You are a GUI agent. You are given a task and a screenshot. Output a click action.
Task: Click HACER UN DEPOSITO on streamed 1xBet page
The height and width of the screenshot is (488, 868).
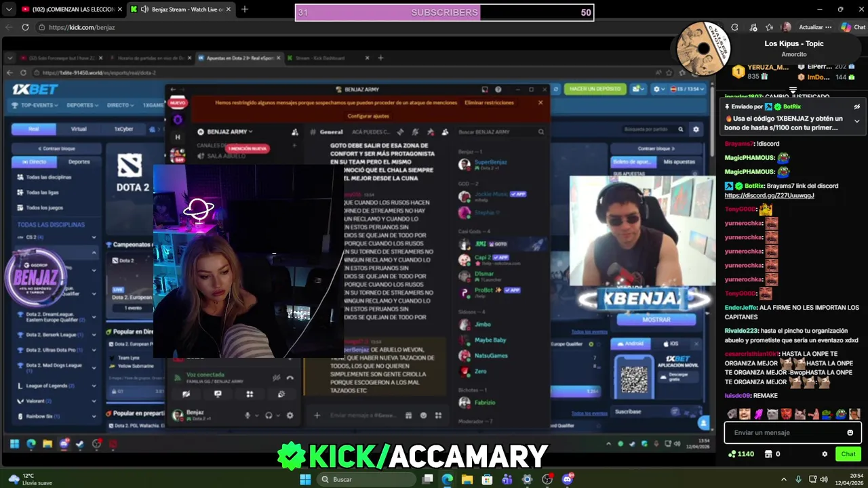coord(595,89)
